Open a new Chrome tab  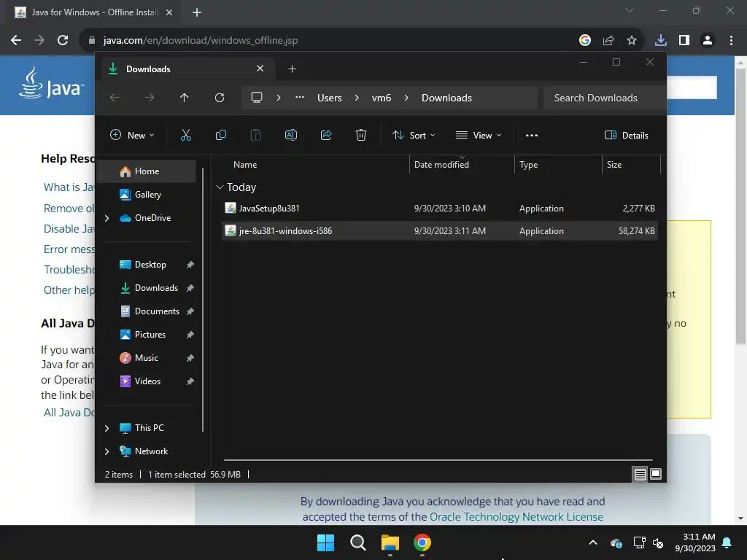click(x=197, y=12)
